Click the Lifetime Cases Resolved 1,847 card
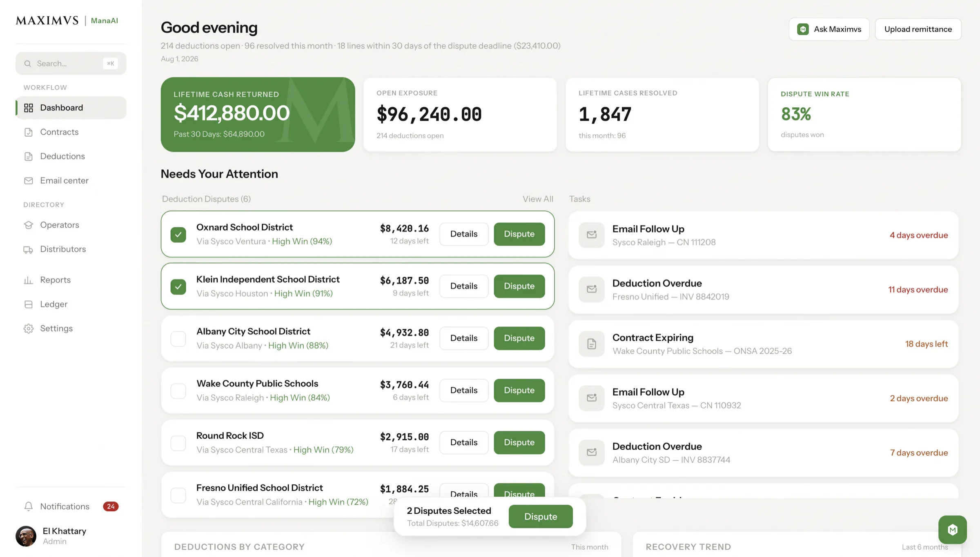980x557 pixels. [x=662, y=115]
